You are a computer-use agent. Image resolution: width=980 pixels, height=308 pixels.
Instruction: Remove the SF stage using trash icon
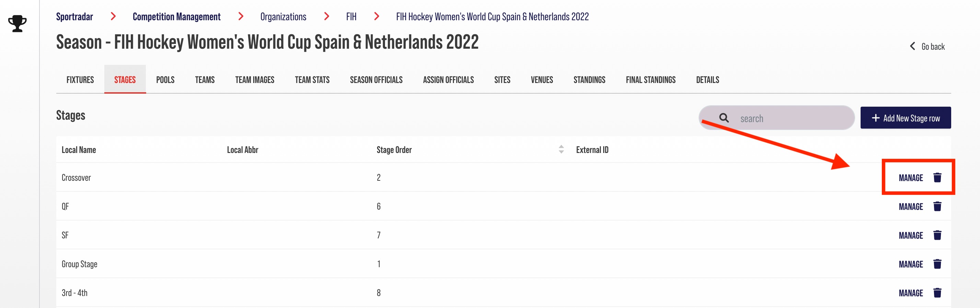tap(937, 235)
